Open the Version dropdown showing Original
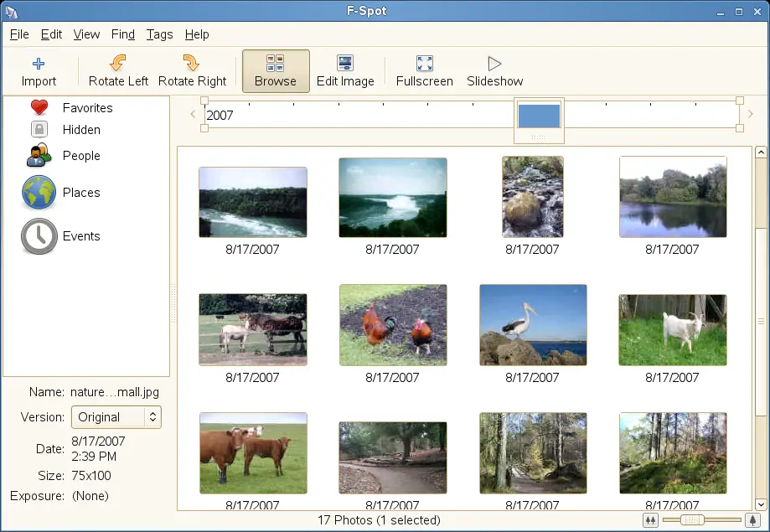The height and width of the screenshot is (532, 770). click(116, 416)
